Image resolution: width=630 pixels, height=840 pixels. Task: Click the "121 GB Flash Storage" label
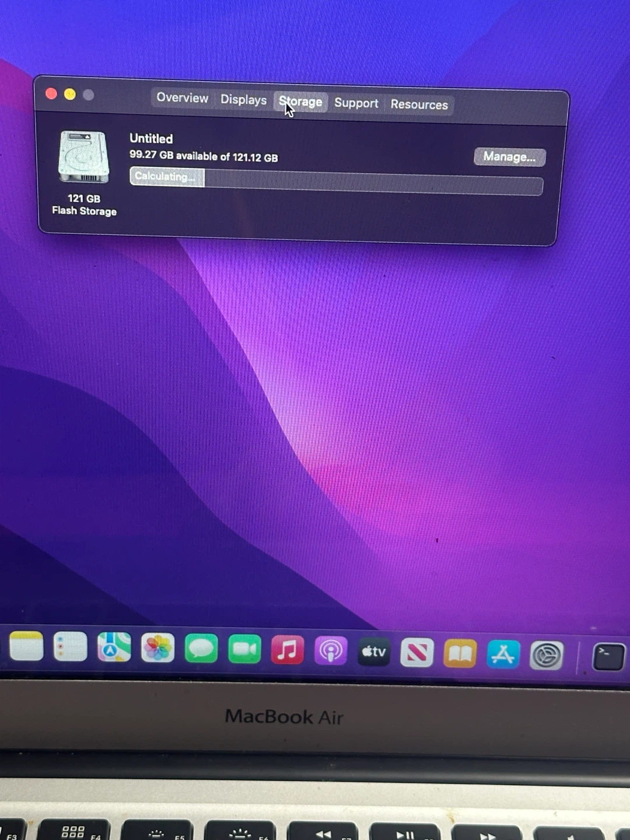coord(85,205)
